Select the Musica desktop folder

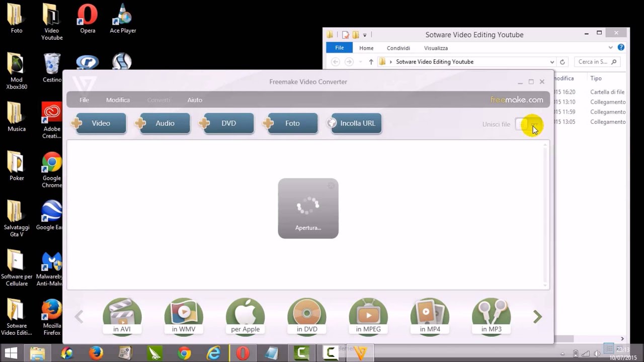point(17,117)
